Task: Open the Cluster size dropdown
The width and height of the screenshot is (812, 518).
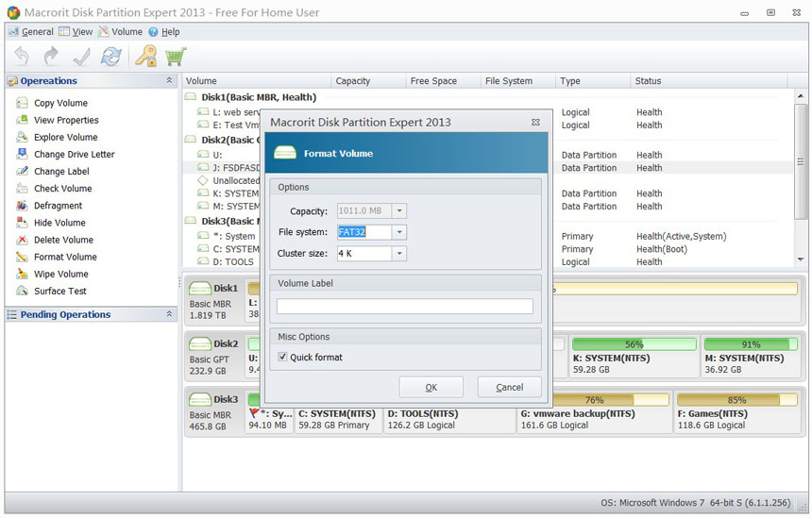Action: [399, 254]
